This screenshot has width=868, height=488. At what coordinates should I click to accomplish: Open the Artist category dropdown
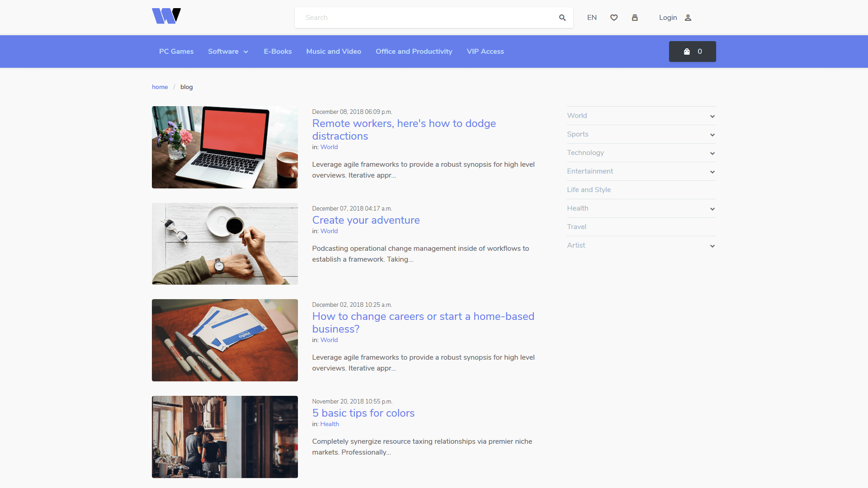[712, 245]
